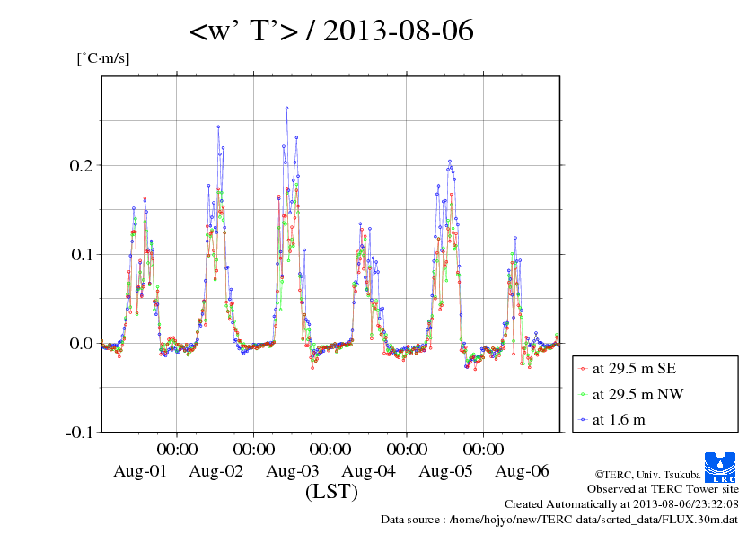Screen dimensions: 756x534
Task: Click the blue peak on Aug-02
Action: tap(218, 127)
